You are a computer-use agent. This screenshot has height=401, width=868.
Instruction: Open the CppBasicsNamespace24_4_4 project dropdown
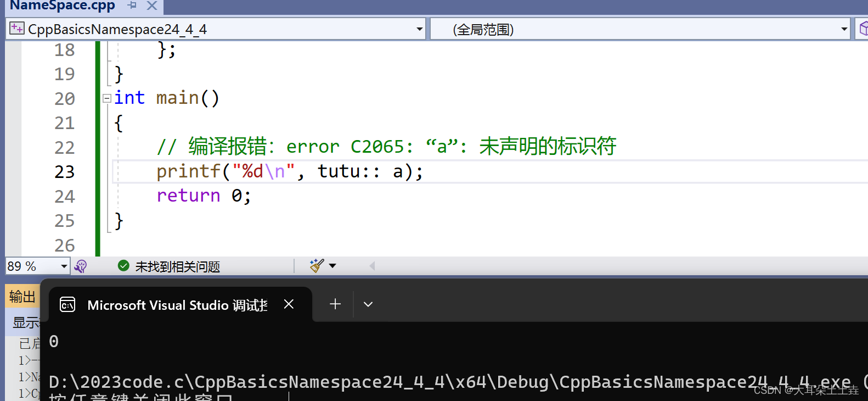click(420, 29)
